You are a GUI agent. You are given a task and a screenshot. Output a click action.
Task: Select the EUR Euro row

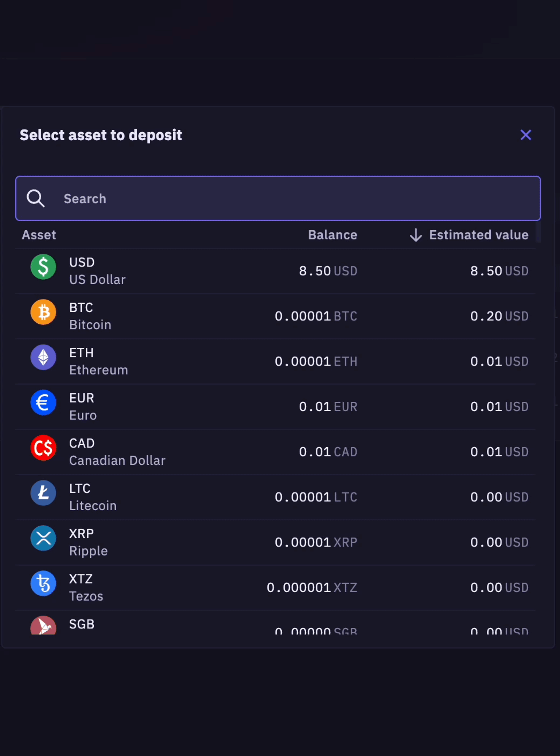point(255,406)
